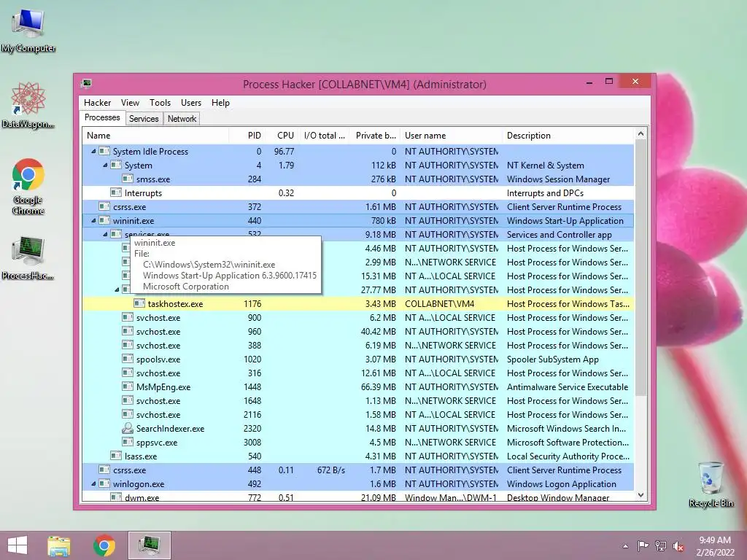Screen dimensions: 747x560
Task: Click the System Idle Process row icon
Action: click(x=104, y=152)
